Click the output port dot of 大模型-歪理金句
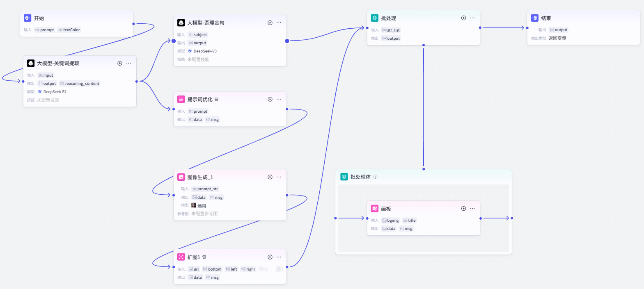Viewport: 644px width, 289px height. [287, 41]
